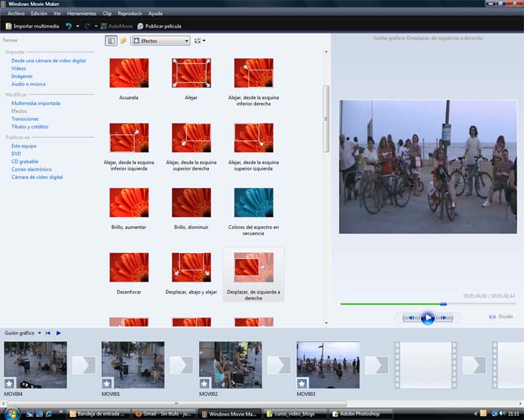
Task: Open the Efectos collection dropdown
Action: tap(161, 40)
